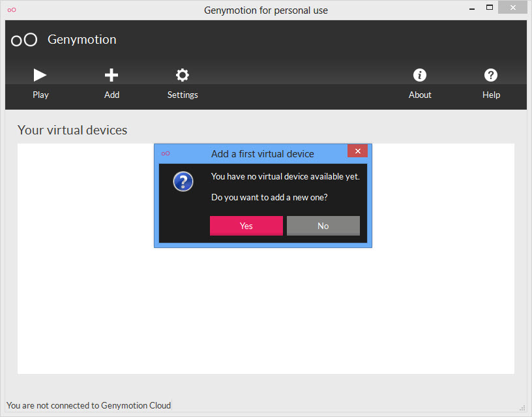The image size is (532, 417).
Task: Click the 'Your virtual devices' heading
Action: 72,130
